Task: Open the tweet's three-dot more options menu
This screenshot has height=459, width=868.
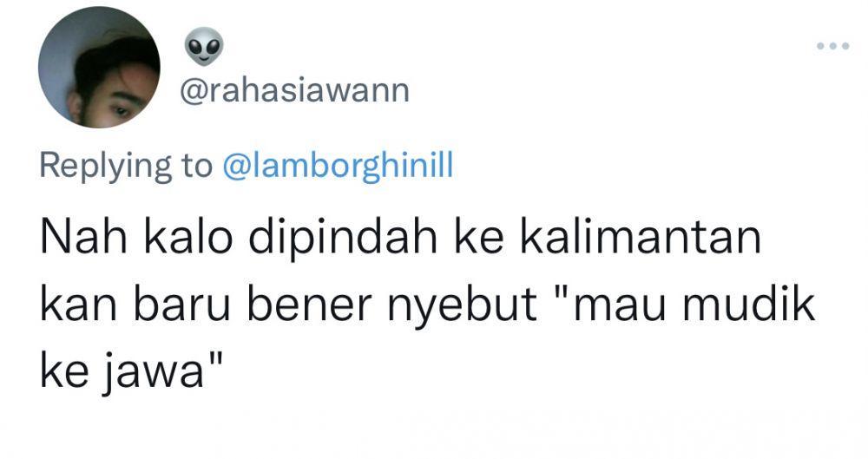Action: tap(833, 47)
